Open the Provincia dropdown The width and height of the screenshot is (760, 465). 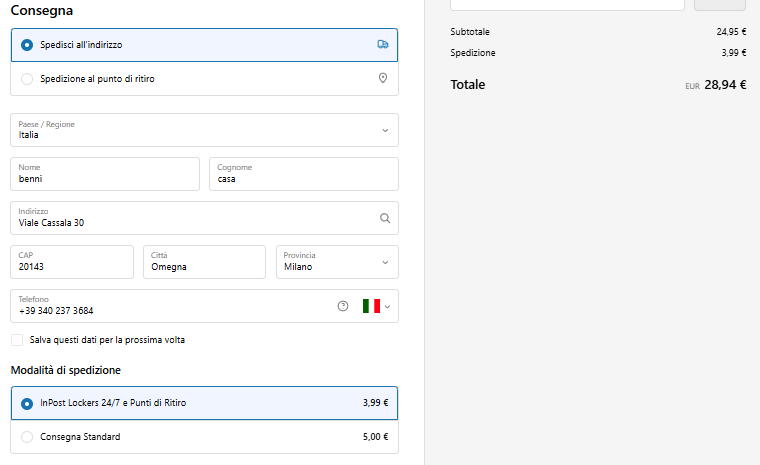(x=337, y=262)
